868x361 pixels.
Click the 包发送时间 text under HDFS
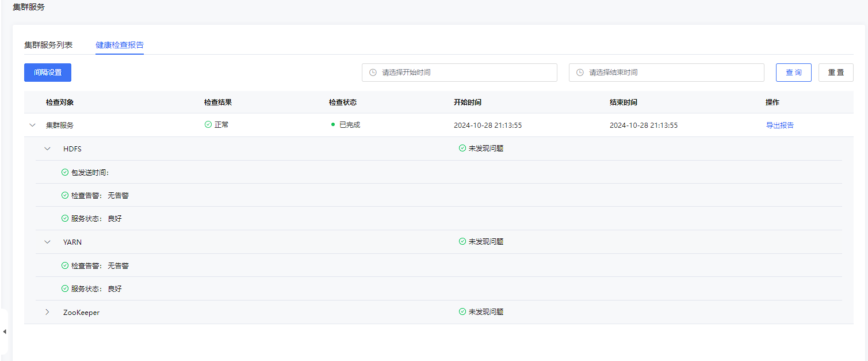(x=90, y=172)
